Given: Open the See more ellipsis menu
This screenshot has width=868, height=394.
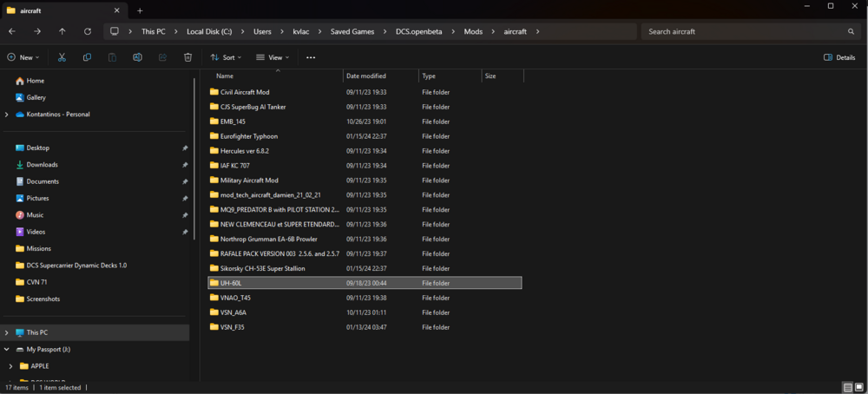Looking at the screenshot, I should [311, 57].
